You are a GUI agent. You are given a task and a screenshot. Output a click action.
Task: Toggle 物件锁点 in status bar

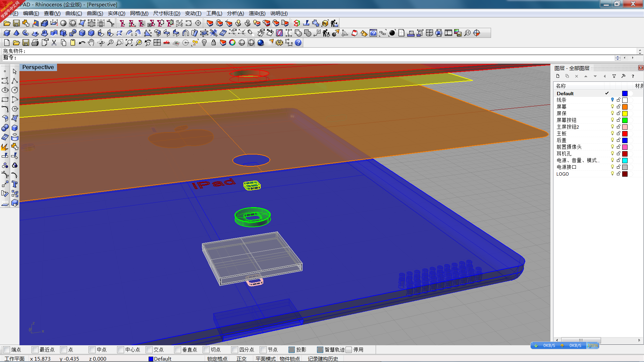(289, 359)
